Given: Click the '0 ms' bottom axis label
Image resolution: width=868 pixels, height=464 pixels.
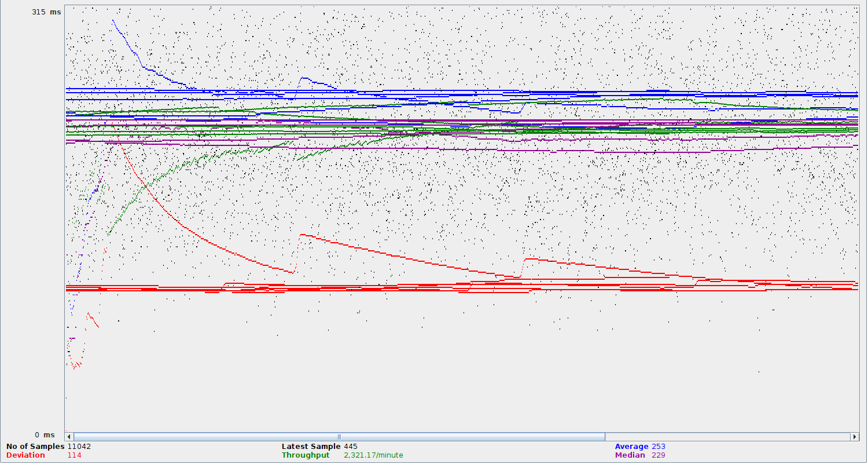Looking at the screenshot, I should click(45, 435).
